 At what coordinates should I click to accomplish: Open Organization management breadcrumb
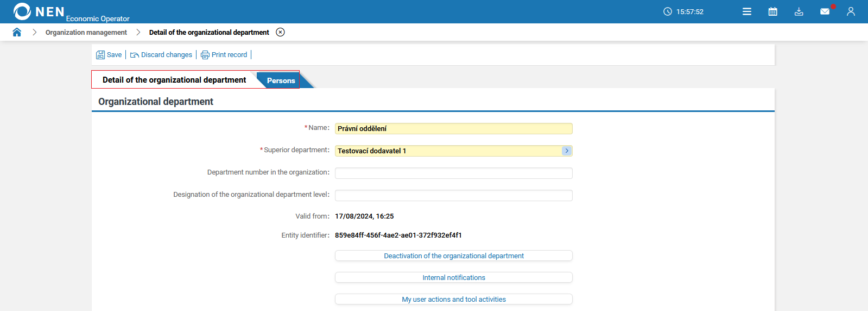[86, 33]
